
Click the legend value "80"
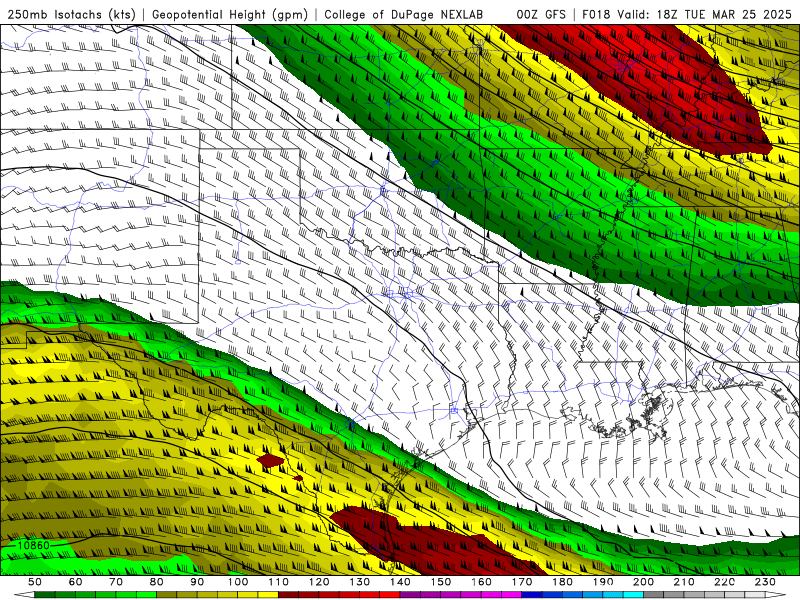[x=157, y=582]
